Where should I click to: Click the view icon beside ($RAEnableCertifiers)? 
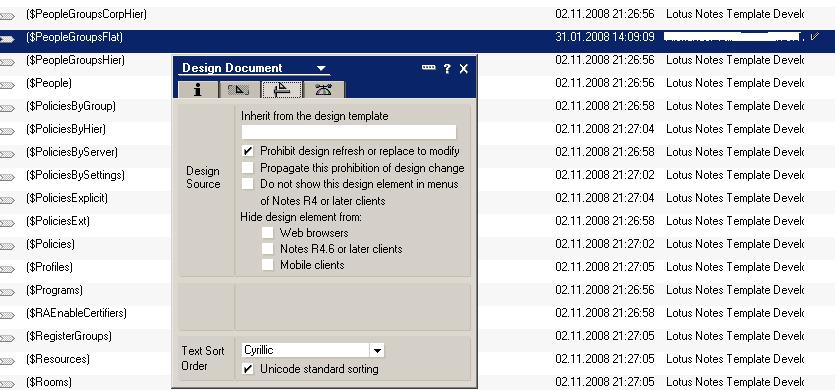(x=7, y=315)
